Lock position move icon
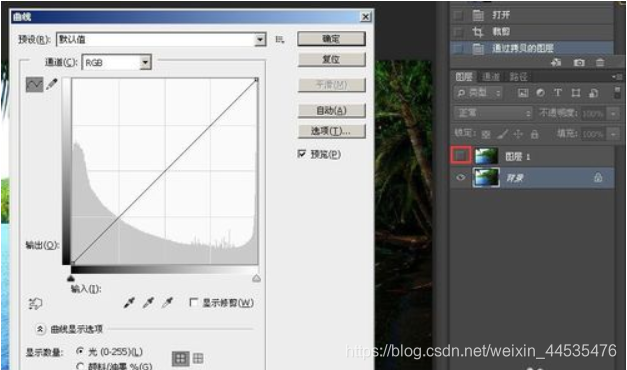 pyautogui.click(x=518, y=134)
